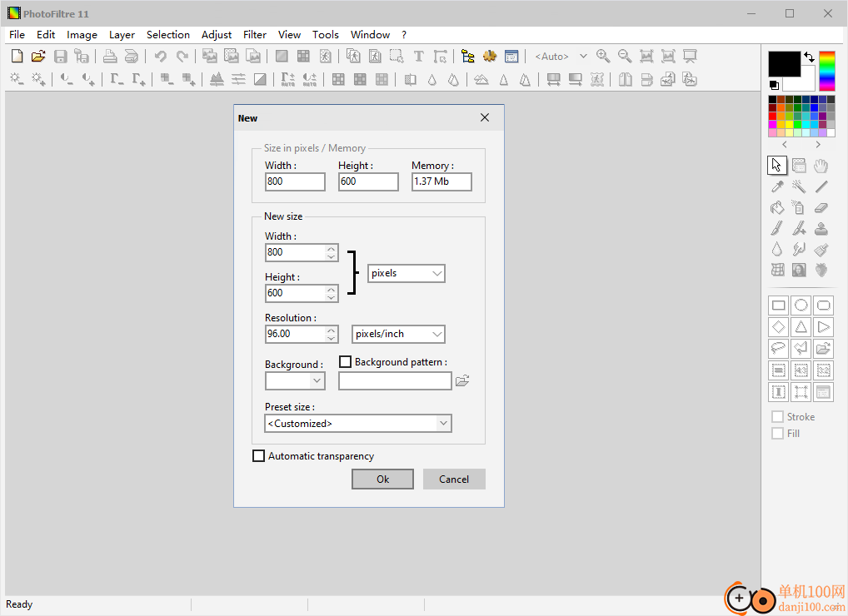Enable the Background pattern checkbox
Image resolution: width=848 pixels, height=616 pixels.
(345, 362)
